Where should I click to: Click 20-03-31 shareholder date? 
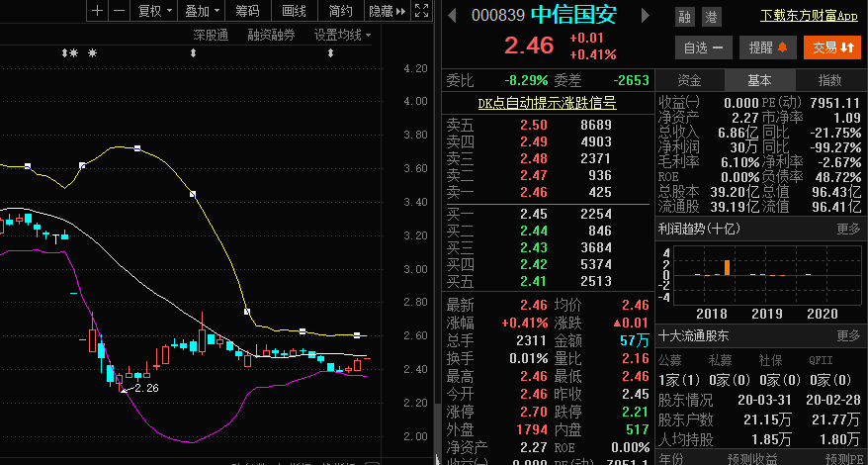pyautogui.click(x=764, y=400)
